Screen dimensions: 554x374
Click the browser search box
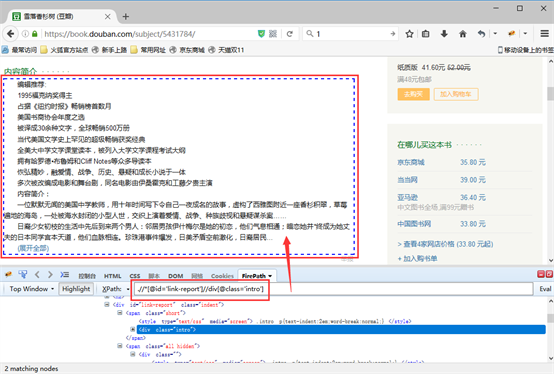(351, 34)
